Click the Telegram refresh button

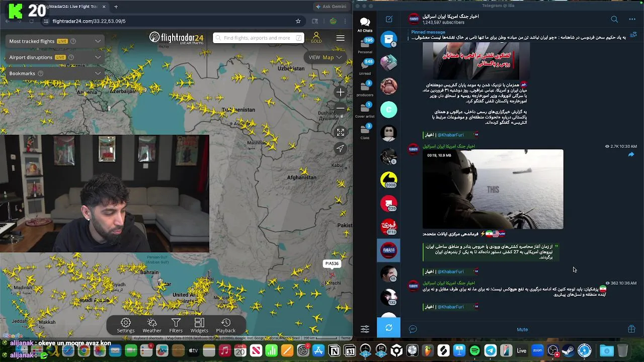tap(389, 328)
